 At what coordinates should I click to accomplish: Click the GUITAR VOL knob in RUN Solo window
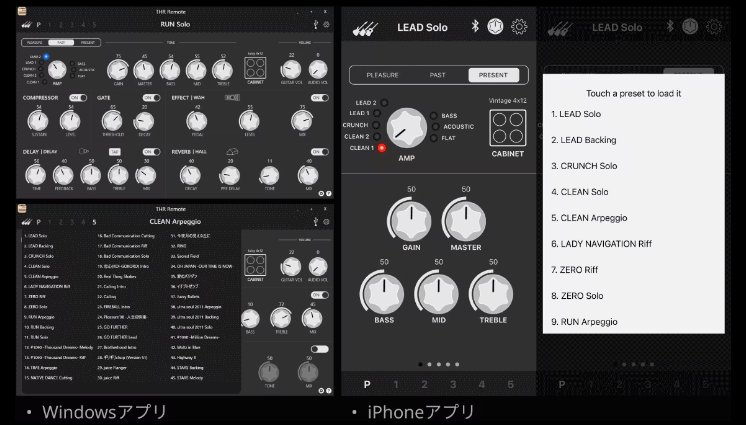pos(291,69)
